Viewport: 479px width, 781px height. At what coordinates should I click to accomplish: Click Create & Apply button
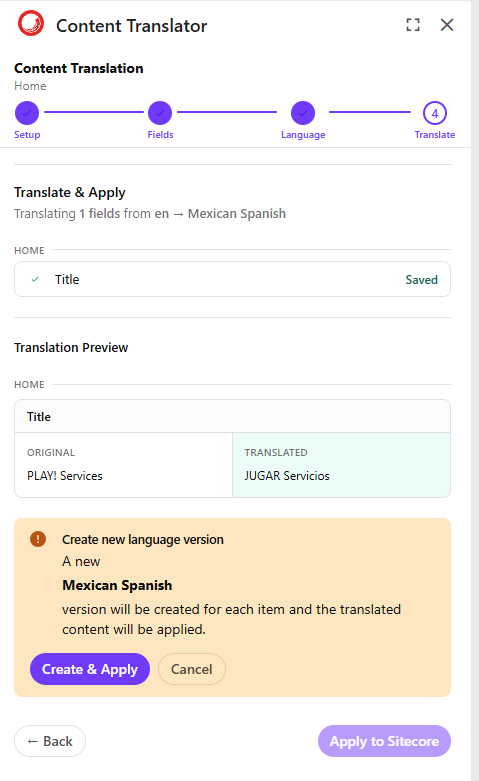tap(90, 669)
